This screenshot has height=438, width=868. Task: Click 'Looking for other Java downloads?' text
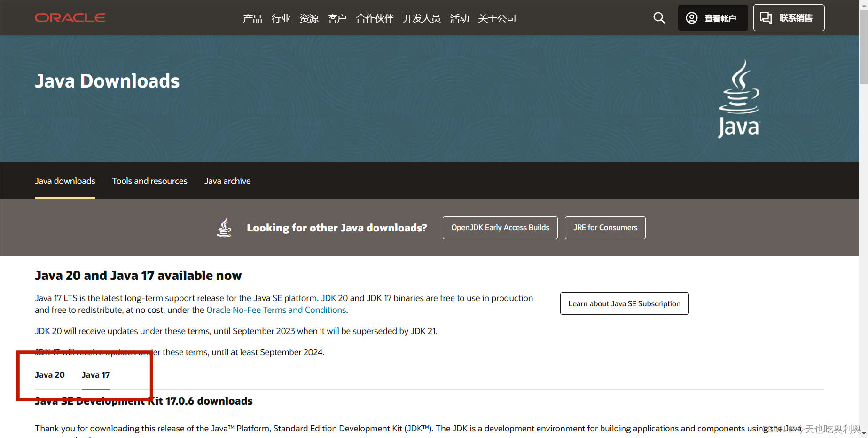coord(337,228)
